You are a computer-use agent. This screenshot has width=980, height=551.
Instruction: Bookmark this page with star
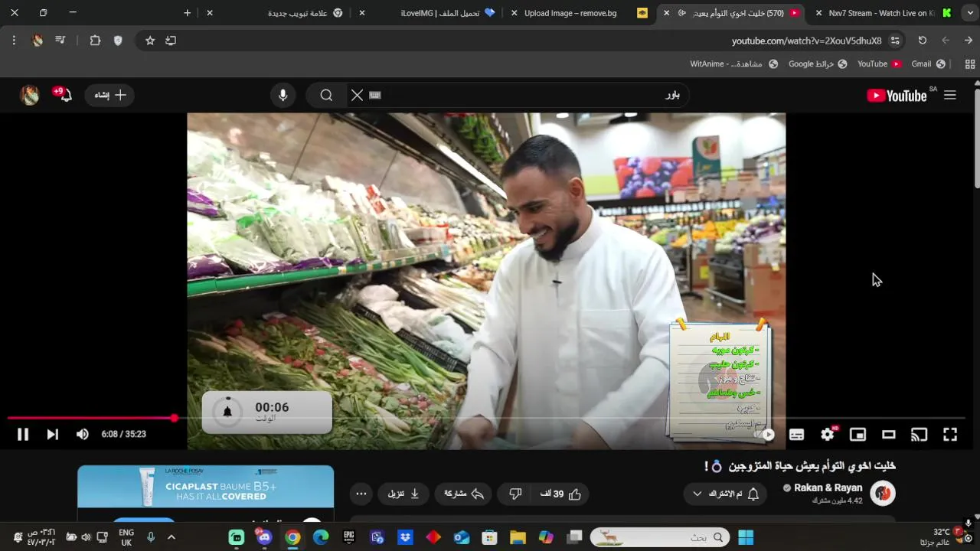(150, 41)
